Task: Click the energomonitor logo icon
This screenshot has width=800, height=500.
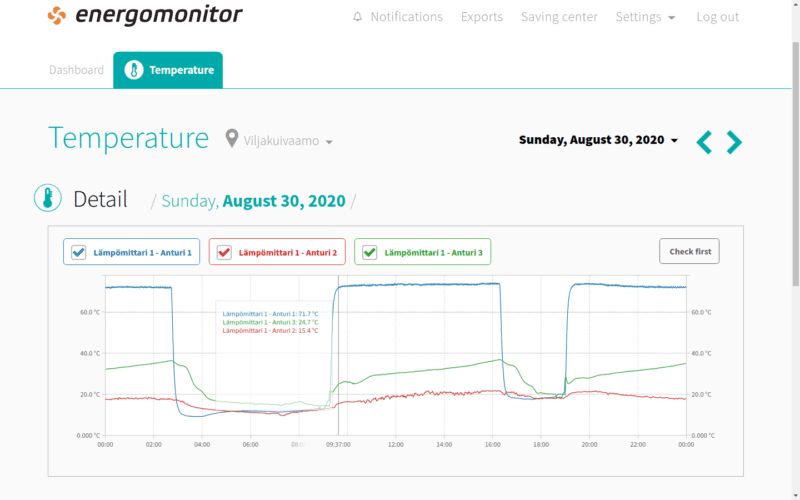Action: coord(57,16)
